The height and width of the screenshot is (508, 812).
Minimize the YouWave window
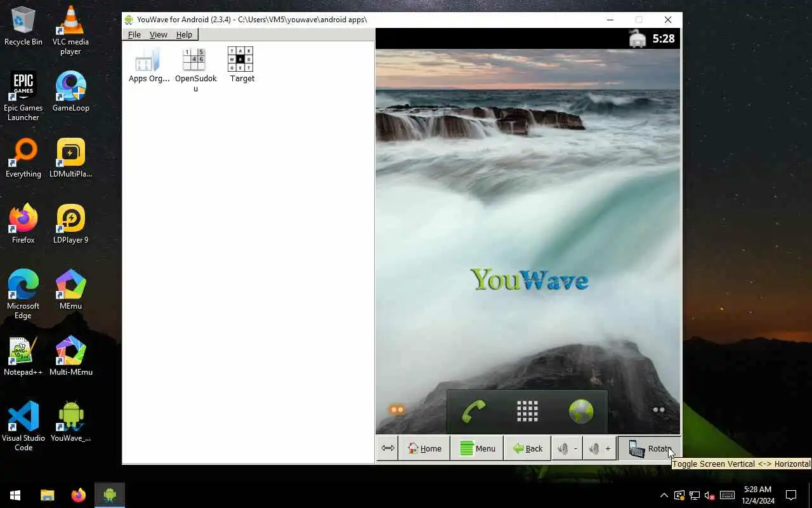click(610, 20)
